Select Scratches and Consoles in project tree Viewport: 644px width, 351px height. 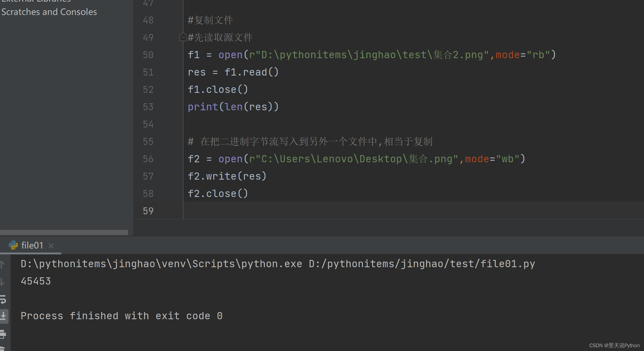(x=49, y=12)
